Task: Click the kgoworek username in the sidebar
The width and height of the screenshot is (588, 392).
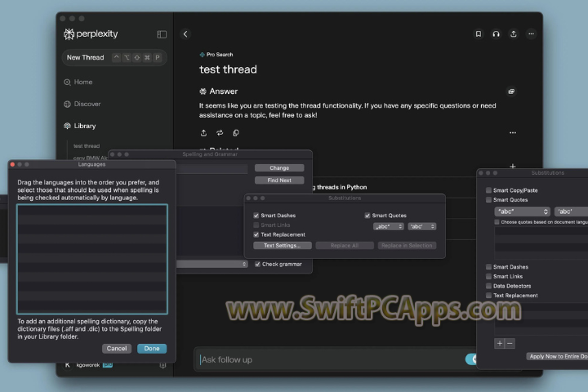Action: [x=88, y=365]
